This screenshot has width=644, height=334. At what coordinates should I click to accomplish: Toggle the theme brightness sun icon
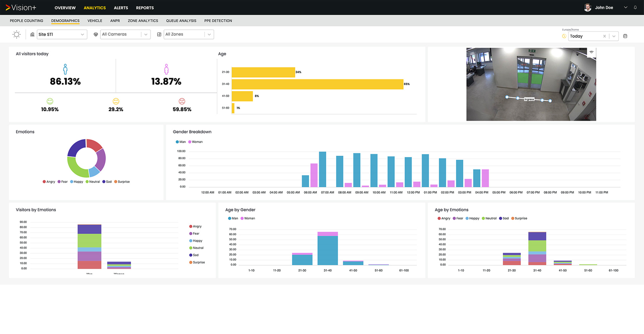(x=16, y=34)
